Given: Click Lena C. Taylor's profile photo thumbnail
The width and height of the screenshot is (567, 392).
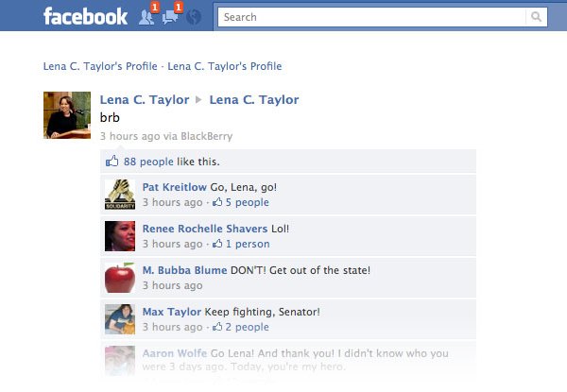Looking at the screenshot, I should pos(67,115).
